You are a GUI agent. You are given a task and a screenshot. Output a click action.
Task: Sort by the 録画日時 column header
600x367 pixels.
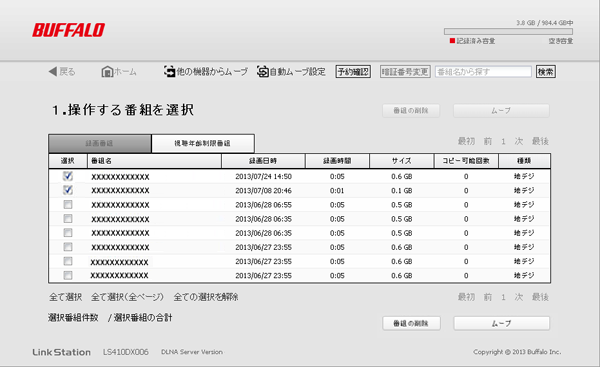click(263, 161)
